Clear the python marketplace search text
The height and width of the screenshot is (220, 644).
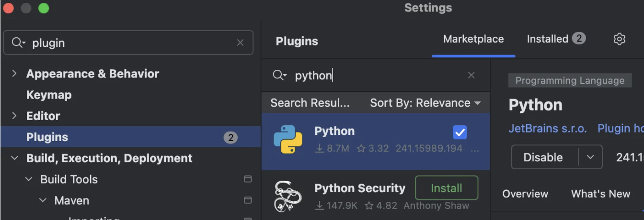coord(471,75)
